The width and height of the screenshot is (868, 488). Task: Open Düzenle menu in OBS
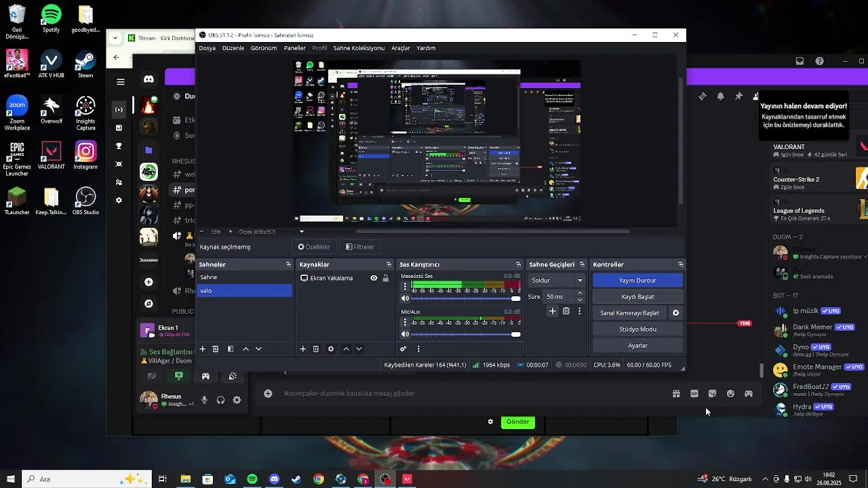[233, 48]
